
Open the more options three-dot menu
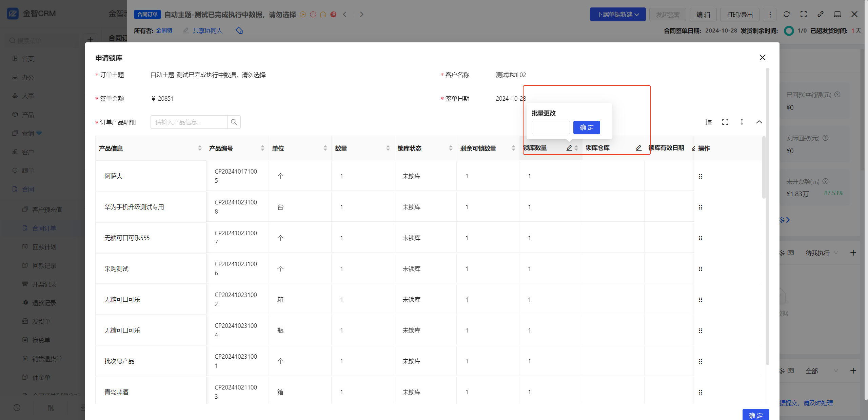click(770, 15)
